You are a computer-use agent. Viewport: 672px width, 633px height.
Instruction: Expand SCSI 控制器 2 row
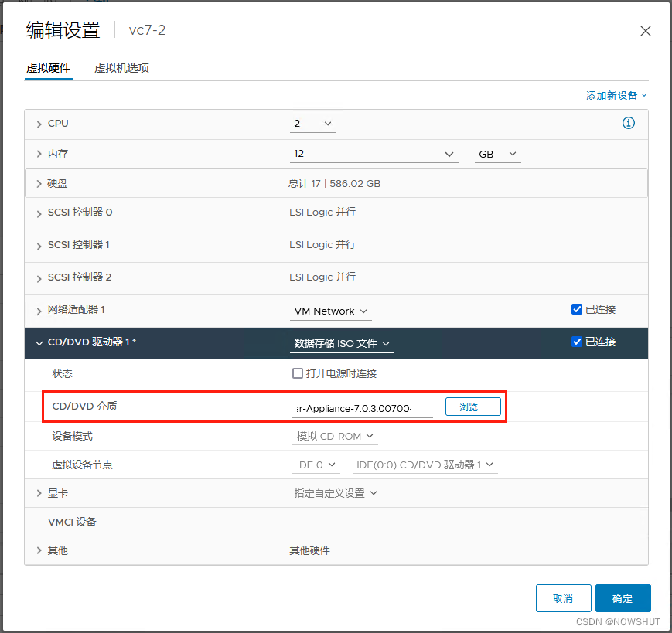pyautogui.click(x=39, y=278)
